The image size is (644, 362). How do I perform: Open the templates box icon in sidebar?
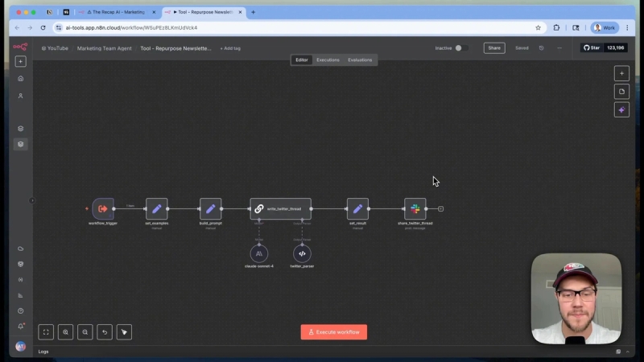[x=21, y=265]
